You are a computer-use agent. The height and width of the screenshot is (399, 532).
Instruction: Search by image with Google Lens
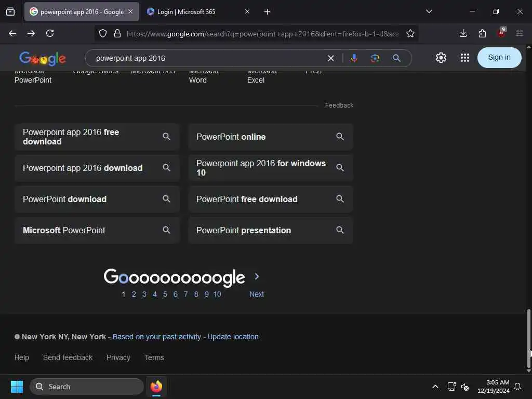click(x=375, y=58)
